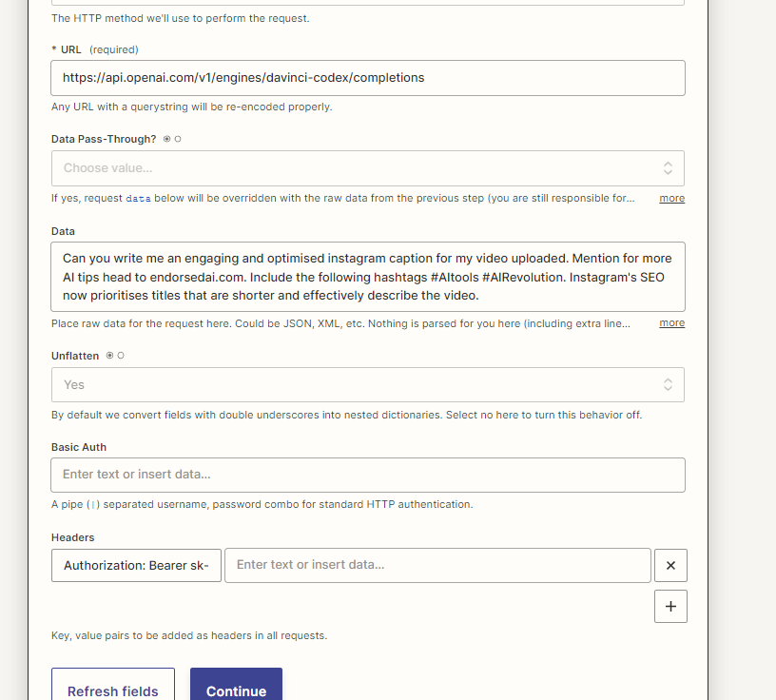Click the Data Pass-Through dropdown arrows

click(x=668, y=168)
